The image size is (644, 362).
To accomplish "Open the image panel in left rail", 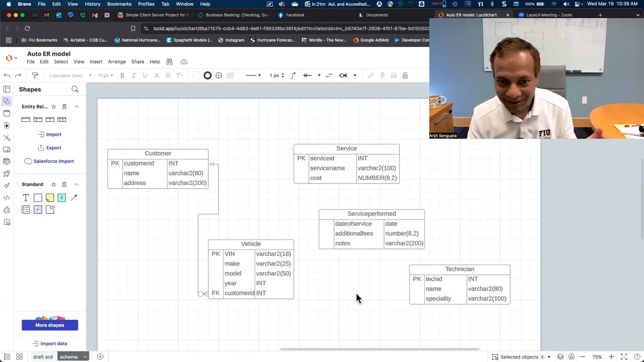I will coord(7,150).
